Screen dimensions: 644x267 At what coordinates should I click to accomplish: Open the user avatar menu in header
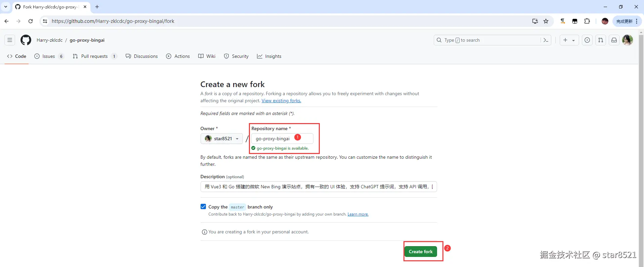[627, 40]
